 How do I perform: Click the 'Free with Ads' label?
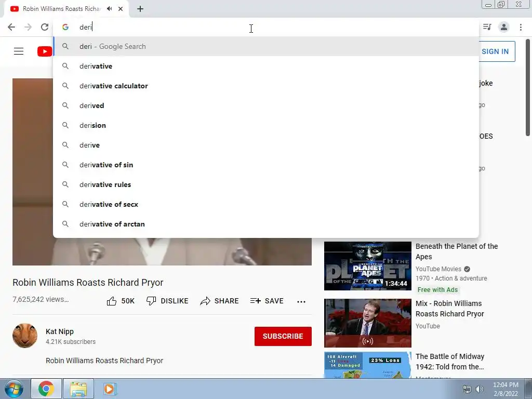(x=437, y=290)
